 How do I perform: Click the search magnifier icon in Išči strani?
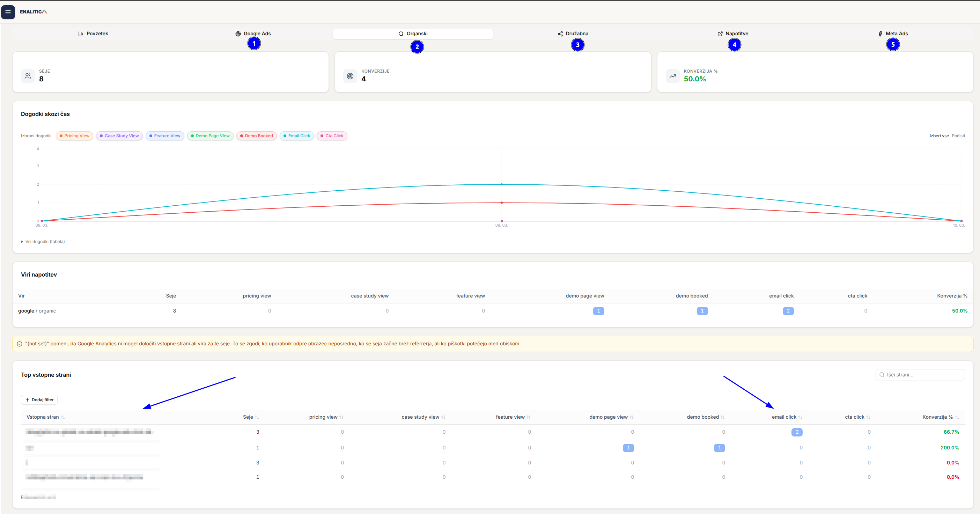click(882, 375)
